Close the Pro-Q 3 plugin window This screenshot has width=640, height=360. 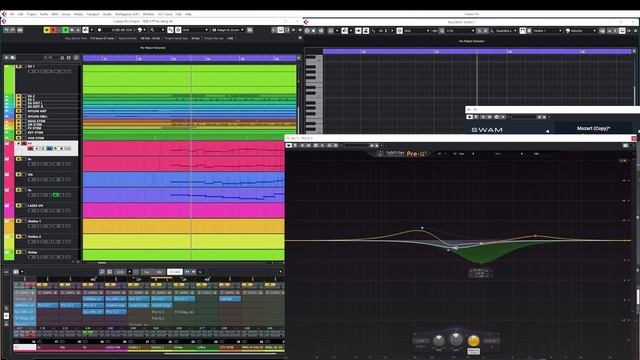pos(634,138)
